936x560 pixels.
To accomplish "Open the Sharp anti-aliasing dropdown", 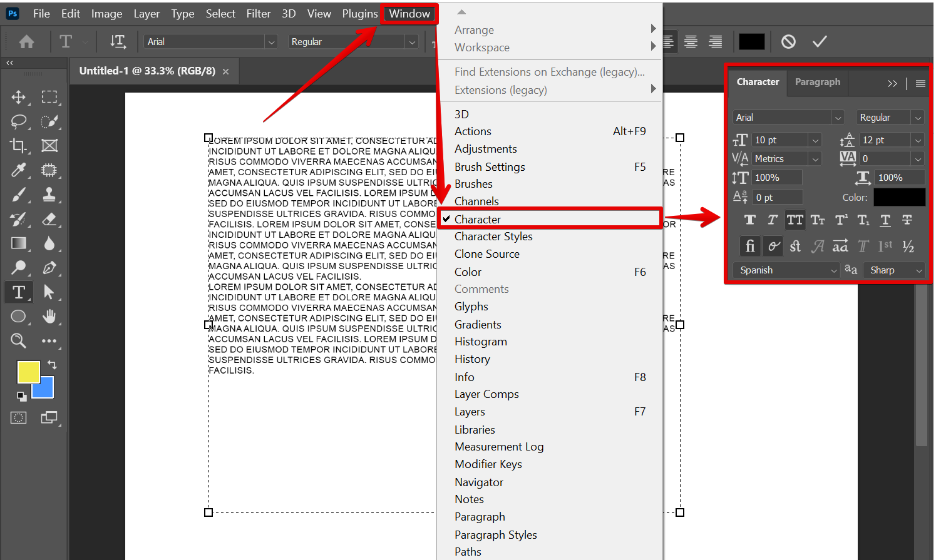I will coord(895,270).
